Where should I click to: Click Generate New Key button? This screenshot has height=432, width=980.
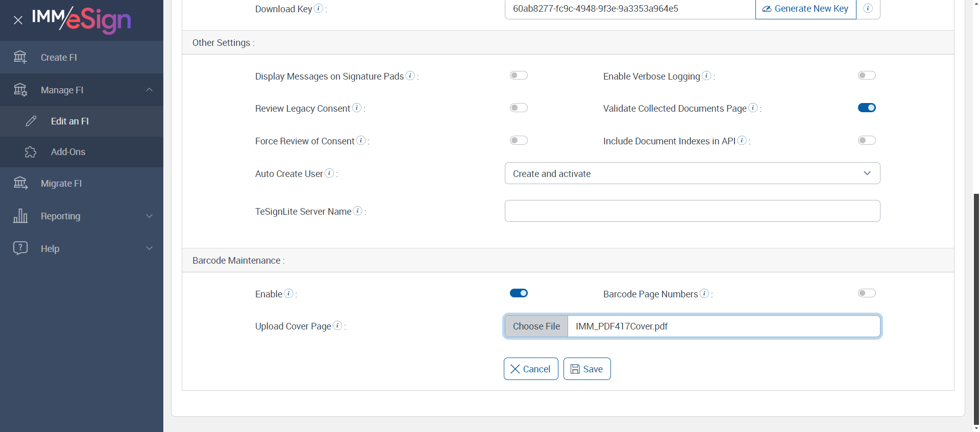805,9
